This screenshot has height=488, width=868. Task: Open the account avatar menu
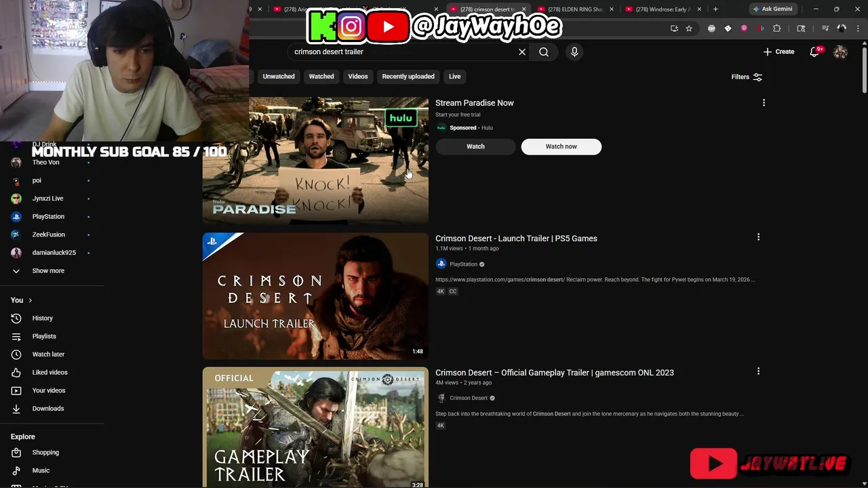840,52
